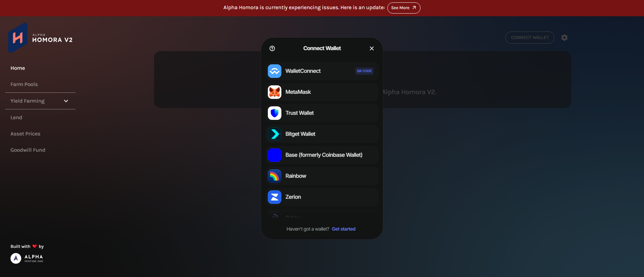This screenshot has width=644, height=277.
Task: Choose the Bitget Wallet label
Action: (x=300, y=134)
